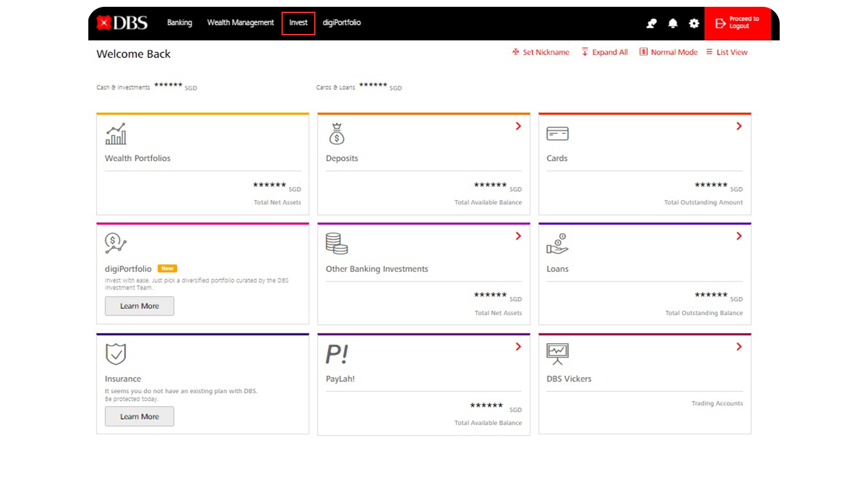The width and height of the screenshot is (868, 500).
Task: Click the Loans hand-with-coin icon
Action: [557, 243]
